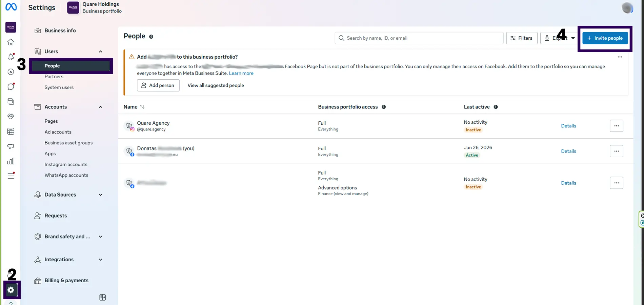Open the Inbox chat bubble icon
The height and width of the screenshot is (305, 644).
point(11,86)
